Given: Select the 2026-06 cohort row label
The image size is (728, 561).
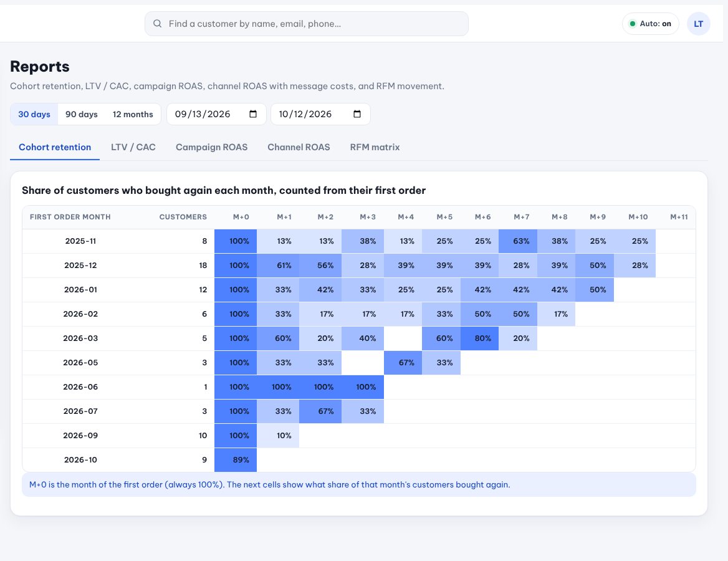Looking at the screenshot, I should point(80,387).
